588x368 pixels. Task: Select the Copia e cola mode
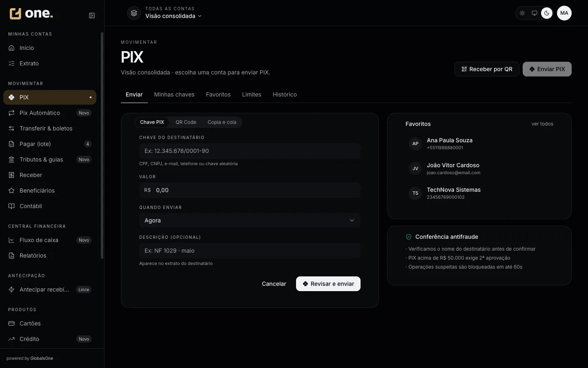222,122
